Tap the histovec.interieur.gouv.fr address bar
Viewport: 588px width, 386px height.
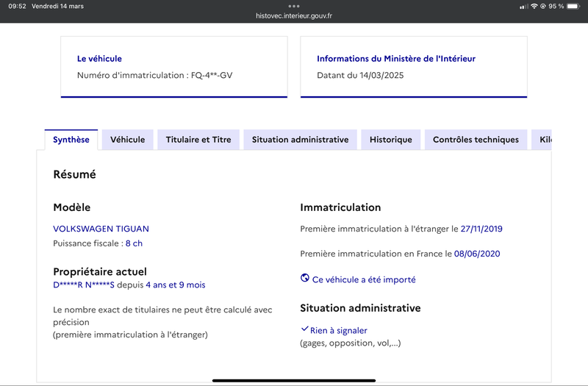pyautogui.click(x=294, y=15)
